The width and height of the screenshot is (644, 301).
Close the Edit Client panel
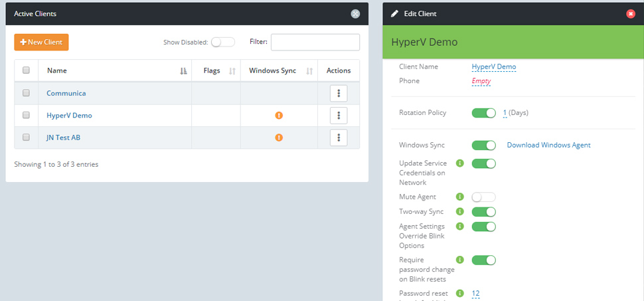pos(631,13)
